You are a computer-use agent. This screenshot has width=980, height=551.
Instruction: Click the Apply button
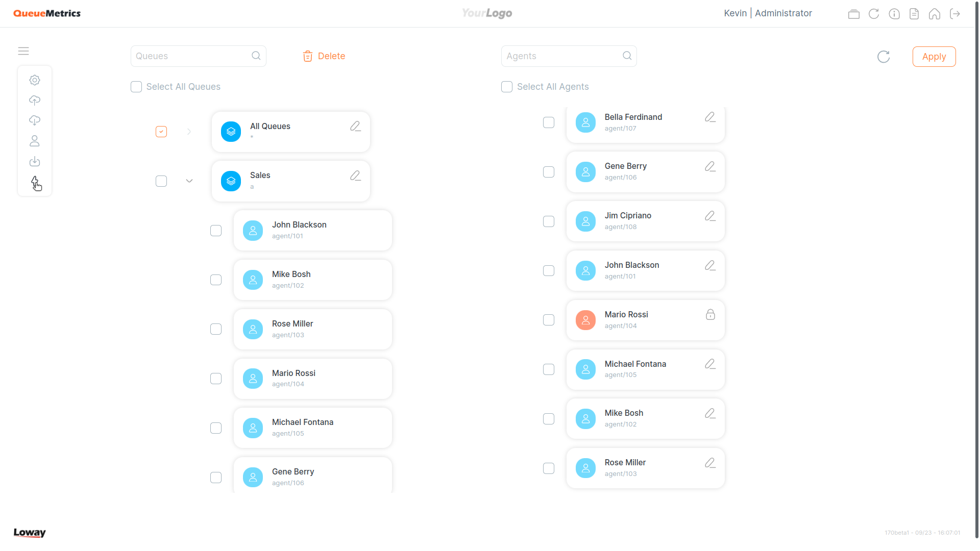[934, 57]
